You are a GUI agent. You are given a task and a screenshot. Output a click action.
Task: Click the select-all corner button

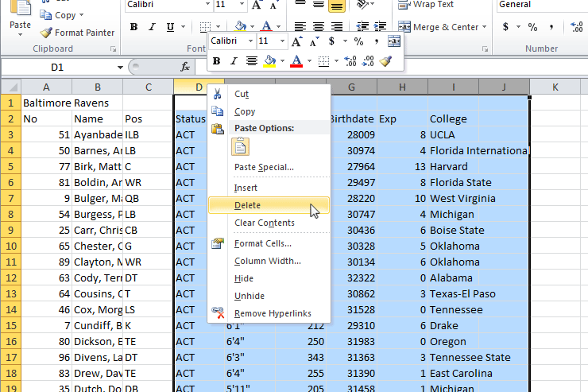tap(10, 87)
